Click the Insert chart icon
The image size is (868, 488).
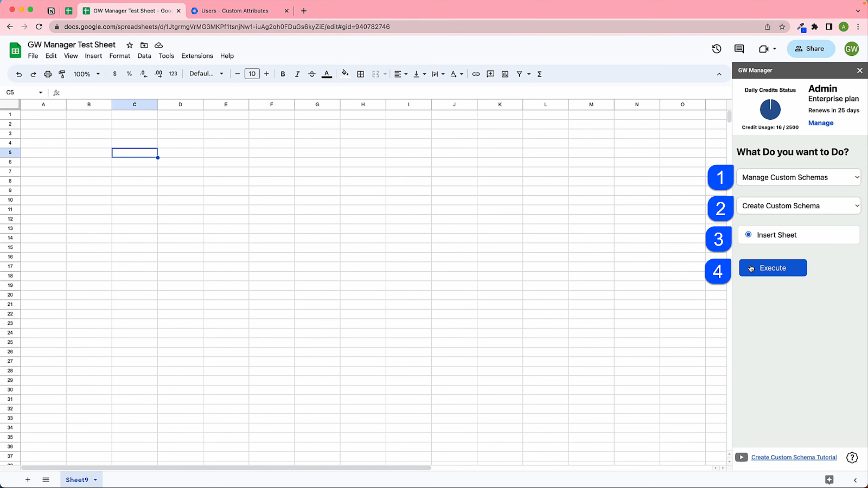coord(505,74)
